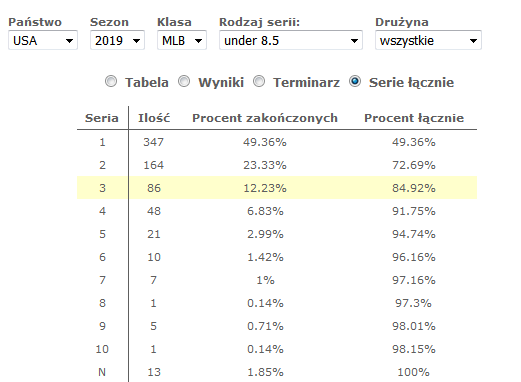Click the Ilość column header
This screenshot has width=521, height=382.
click(x=154, y=118)
